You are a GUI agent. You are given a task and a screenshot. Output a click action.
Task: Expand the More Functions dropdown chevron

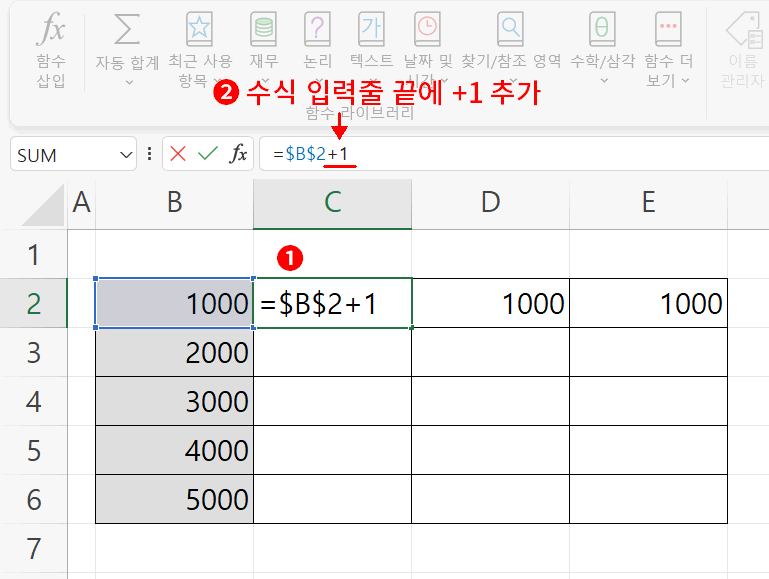(686, 80)
